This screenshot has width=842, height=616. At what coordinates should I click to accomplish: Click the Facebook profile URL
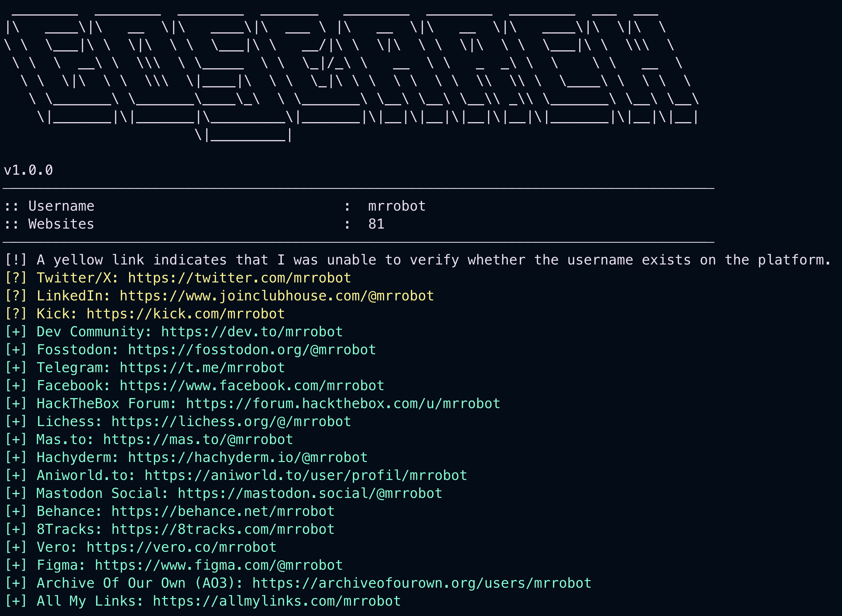tap(252, 385)
